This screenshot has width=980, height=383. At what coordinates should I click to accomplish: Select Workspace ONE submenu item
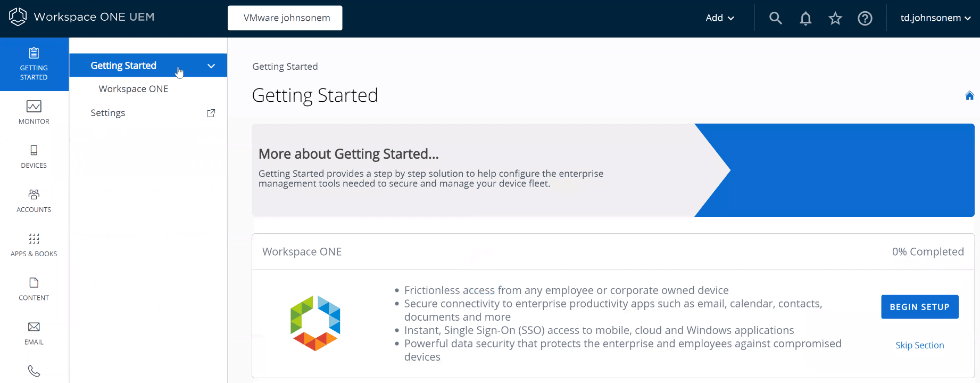pos(134,89)
